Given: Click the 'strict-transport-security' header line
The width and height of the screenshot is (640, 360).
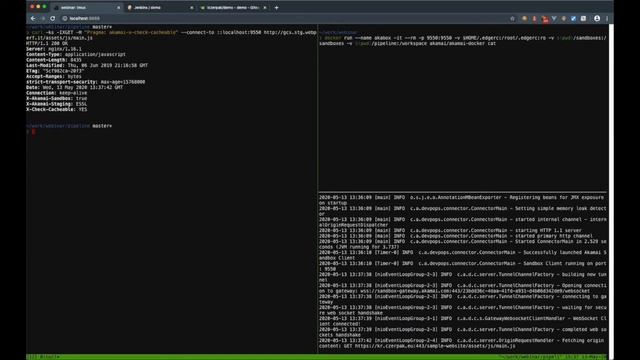Looking at the screenshot, I should point(86,82).
